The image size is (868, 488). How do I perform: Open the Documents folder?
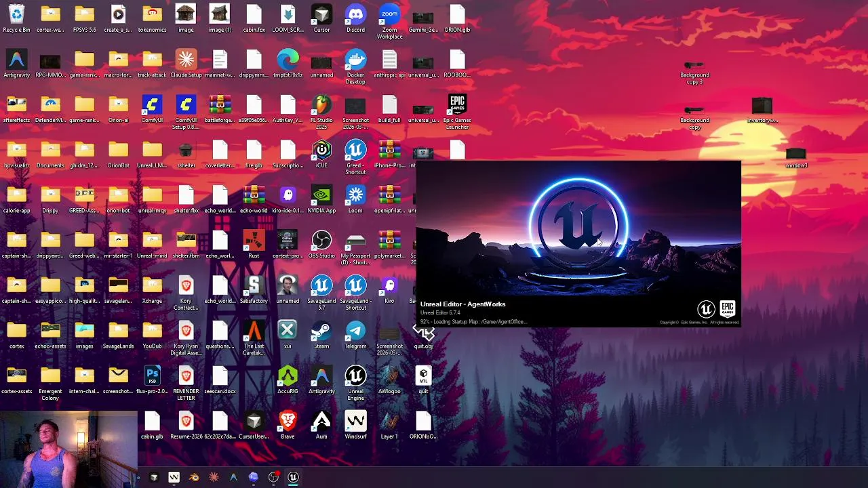(50, 155)
